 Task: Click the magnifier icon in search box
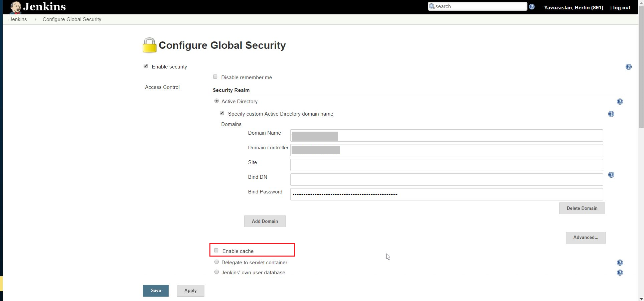click(x=432, y=6)
